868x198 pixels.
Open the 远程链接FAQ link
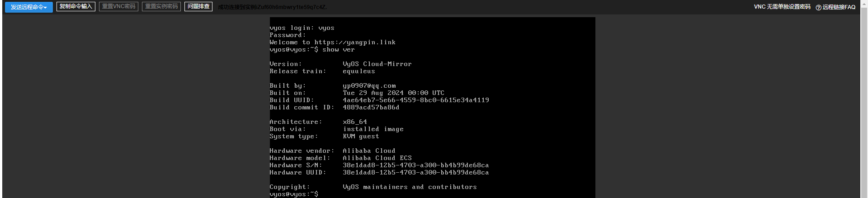pyautogui.click(x=839, y=7)
